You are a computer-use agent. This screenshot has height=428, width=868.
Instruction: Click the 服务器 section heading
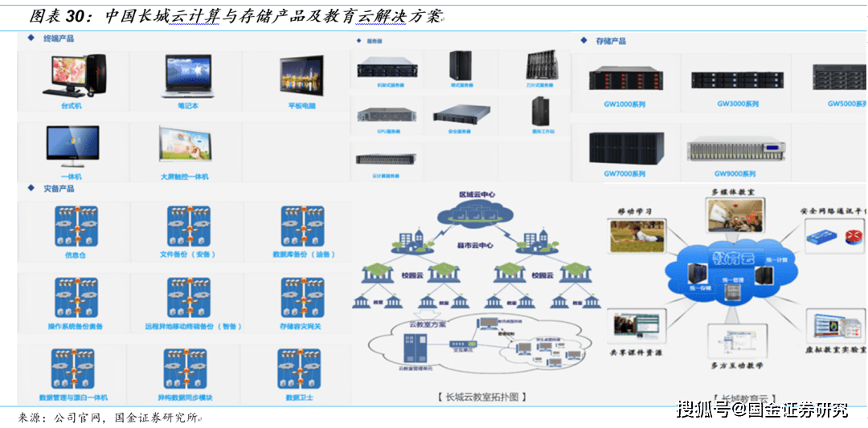pyautogui.click(x=375, y=42)
